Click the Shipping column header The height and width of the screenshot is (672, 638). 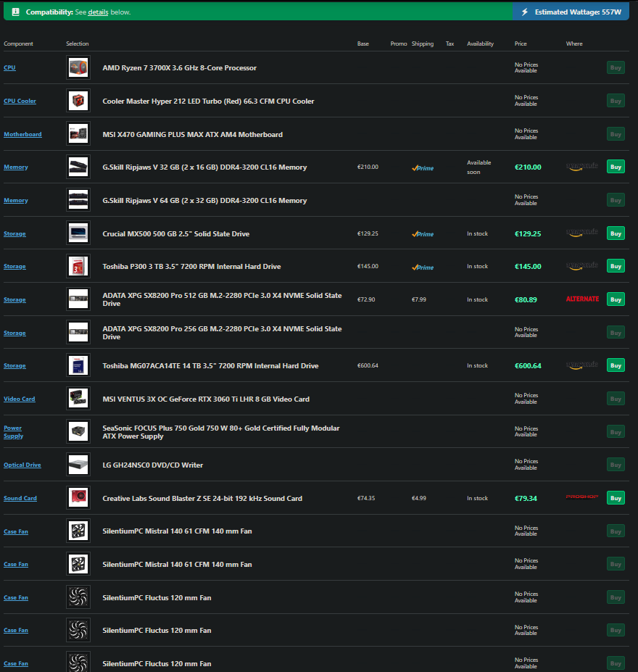point(423,43)
